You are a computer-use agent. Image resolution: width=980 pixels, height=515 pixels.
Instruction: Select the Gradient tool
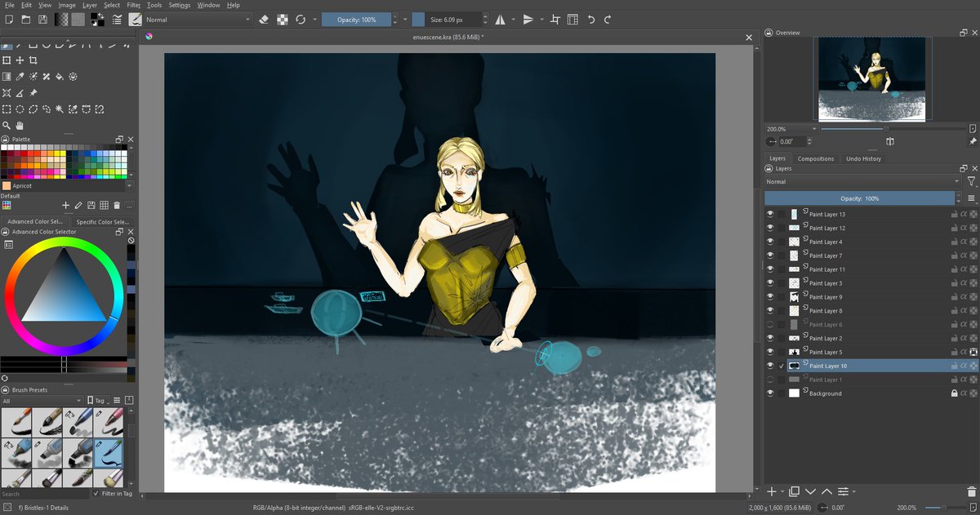click(x=7, y=77)
